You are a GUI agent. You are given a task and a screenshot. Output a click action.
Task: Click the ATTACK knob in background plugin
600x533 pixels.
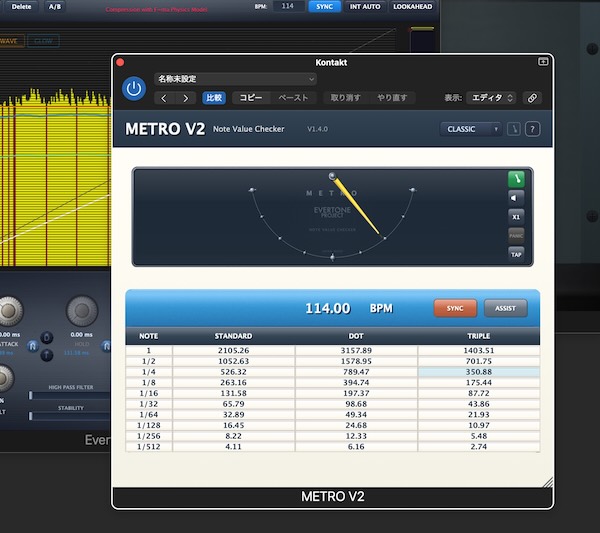tap(8, 311)
